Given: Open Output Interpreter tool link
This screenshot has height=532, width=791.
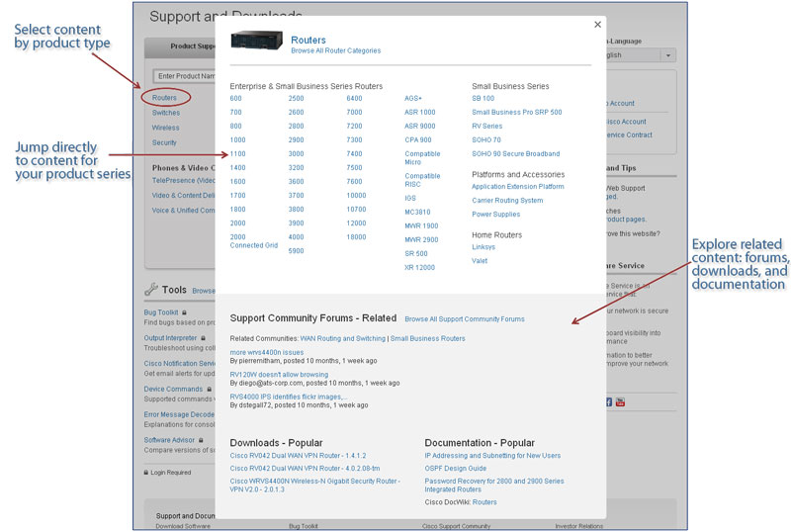Looking at the screenshot, I should pyautogui.click(x=170, y=338).
